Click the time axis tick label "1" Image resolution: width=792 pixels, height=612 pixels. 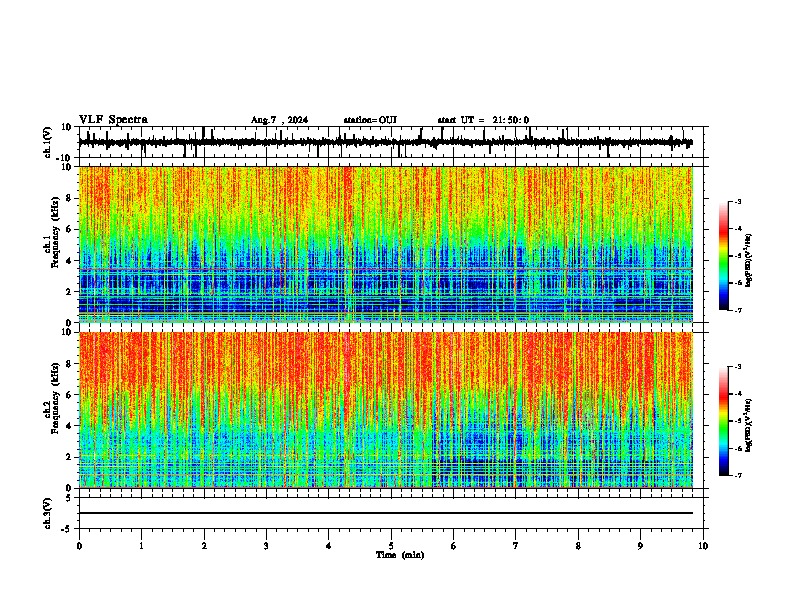141,546
